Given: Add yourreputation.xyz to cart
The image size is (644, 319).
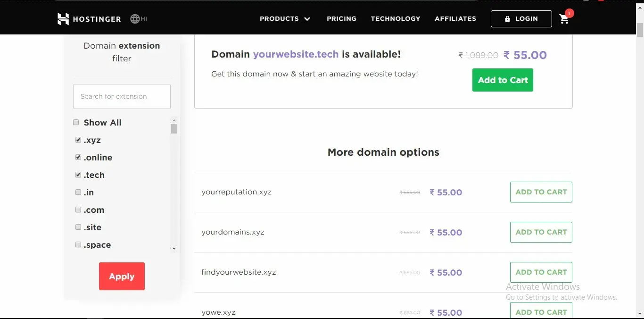Looking at the screenshot, I should (x=541, y=192).
